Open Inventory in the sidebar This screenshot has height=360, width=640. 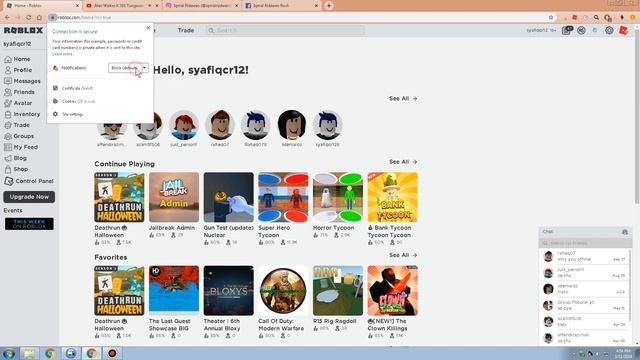coord(22,114)
